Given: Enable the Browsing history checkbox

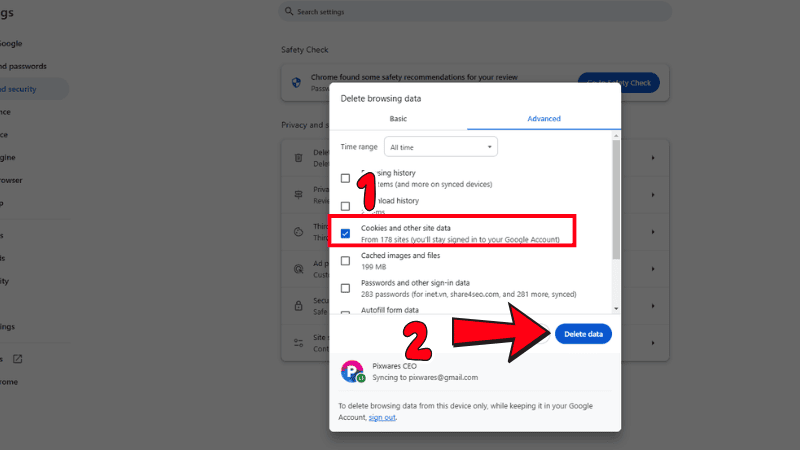Looking at the screenshot, I should (345, 178).
